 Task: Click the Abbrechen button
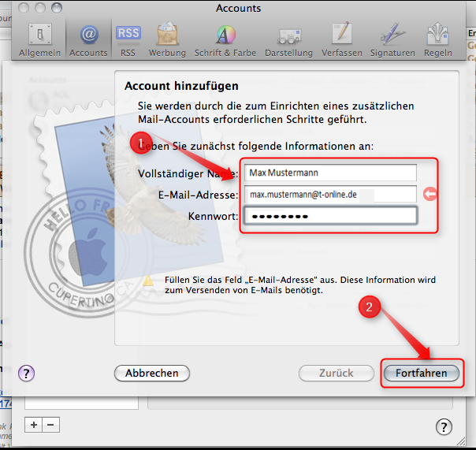(152, 374)
